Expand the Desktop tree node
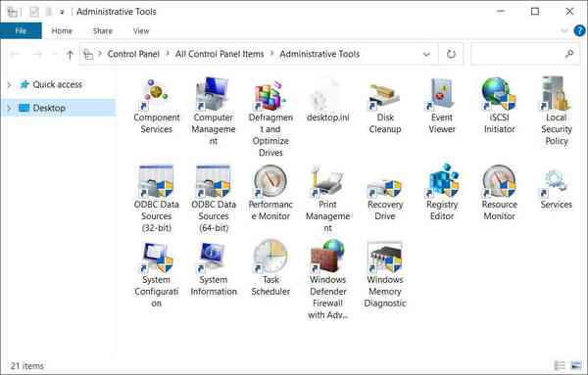Image resolution: width=588 pixels, height=375 pixels. (x=10, y=108)
